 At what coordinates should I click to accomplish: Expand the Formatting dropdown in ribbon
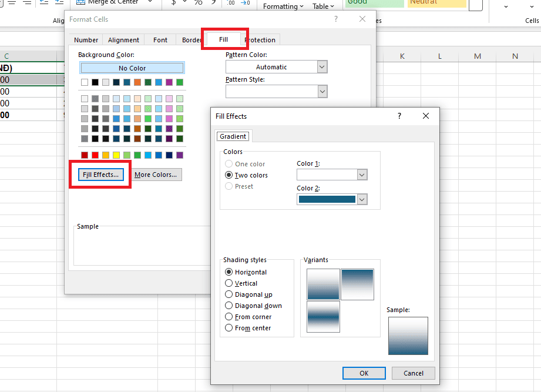click(283, 6)
